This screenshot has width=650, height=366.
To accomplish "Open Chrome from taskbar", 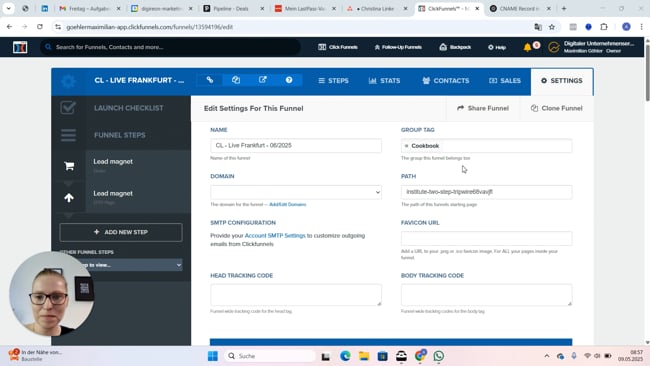I will click(x=420, y=356).
